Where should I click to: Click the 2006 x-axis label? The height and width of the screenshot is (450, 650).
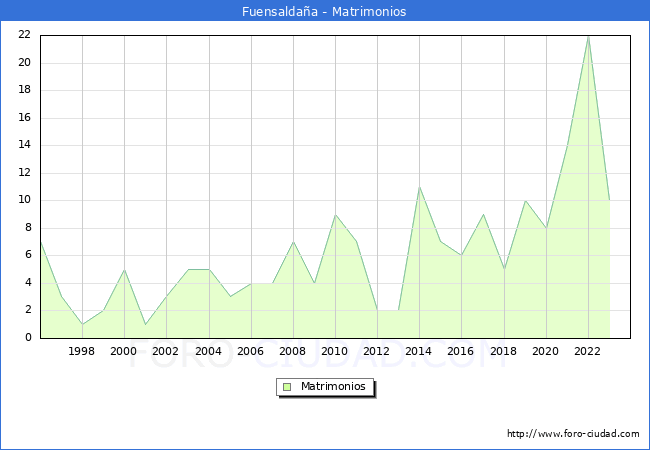tap(250, 351)
